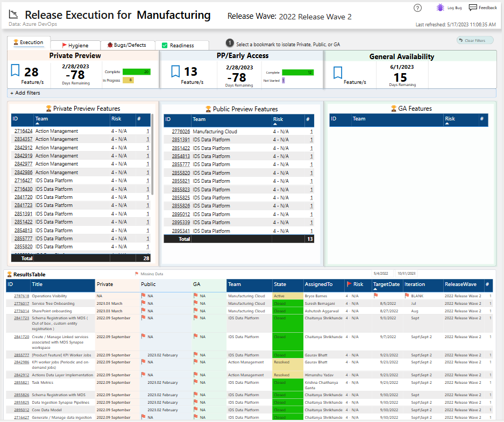The image size is (504, 422).
Task: Open the Bugs/Defects tab
Action: [127, 45]
